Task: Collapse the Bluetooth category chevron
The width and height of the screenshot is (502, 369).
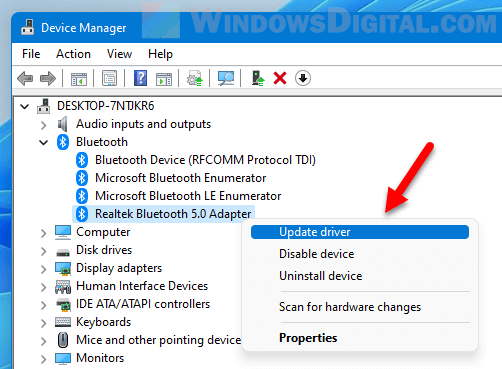Action: (x=44, y=143)
